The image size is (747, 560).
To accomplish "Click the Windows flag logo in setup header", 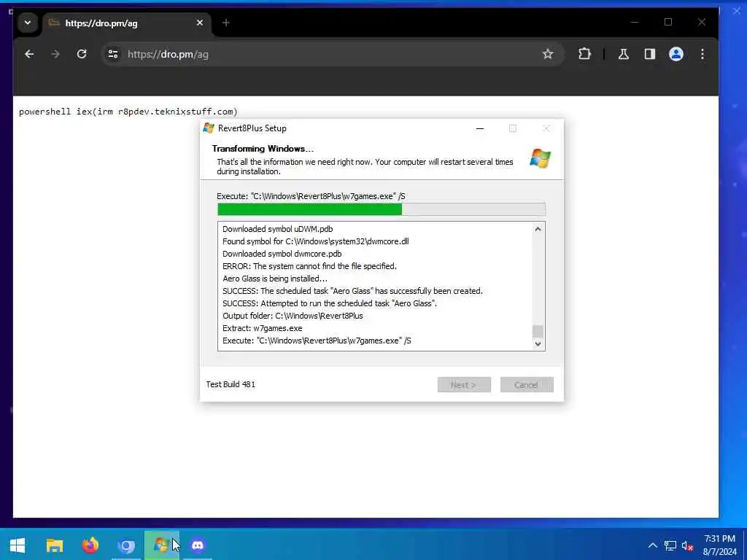I will coord(541,158).
